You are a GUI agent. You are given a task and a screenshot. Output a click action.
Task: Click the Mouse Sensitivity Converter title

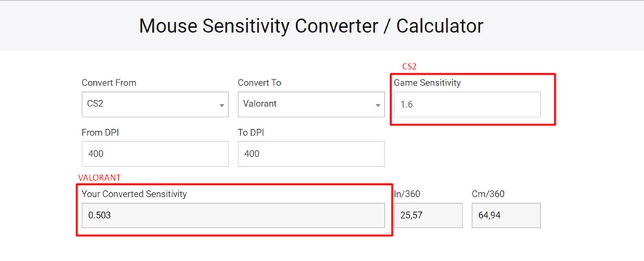[311, 26]
